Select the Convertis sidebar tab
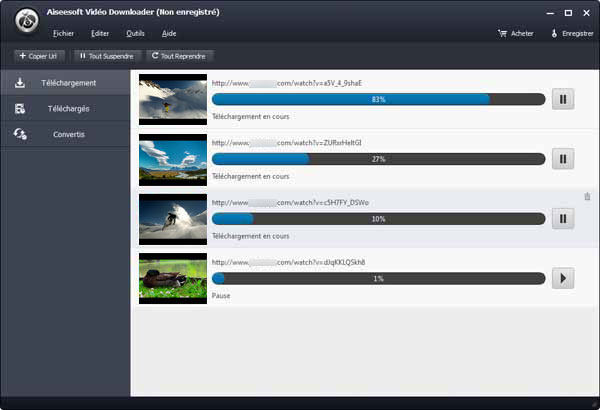 (x=65, y=134)
